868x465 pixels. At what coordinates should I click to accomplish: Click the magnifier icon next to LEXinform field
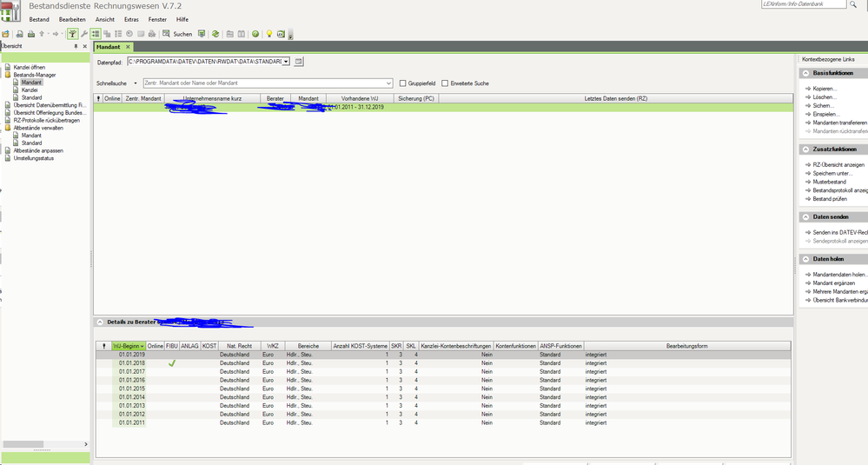853,3
